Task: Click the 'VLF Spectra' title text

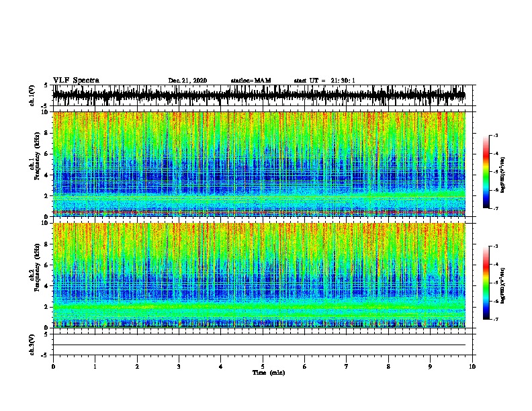Action: [x=76, y=81]
